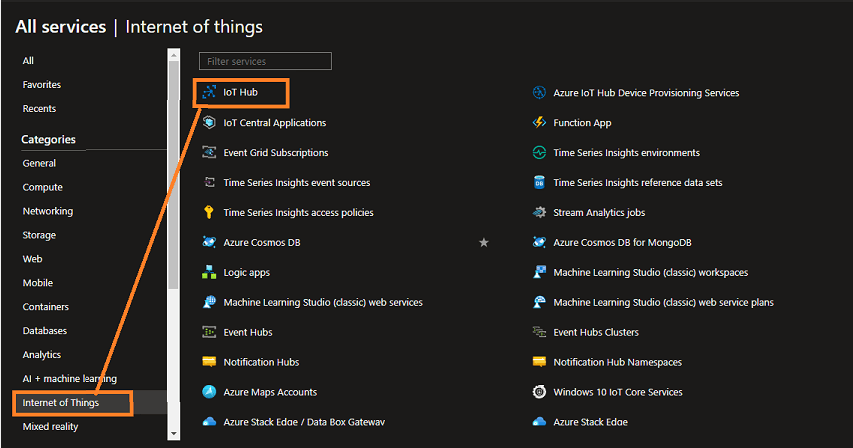Image resolution: width=853 pixels, height=448 pixels.
Task: Click the Filter services search box
Action: 265,61
